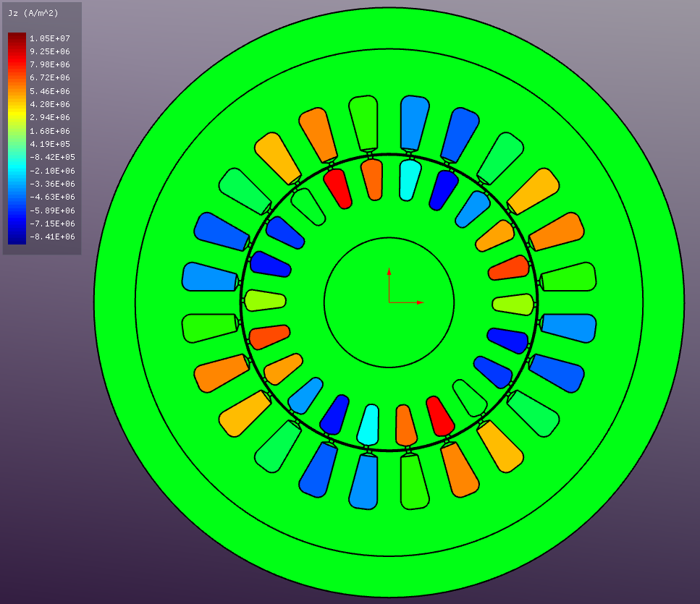Select the red rotor slot in upper left
This screenshot has height=604, width=700.
(x=337, y=188)
